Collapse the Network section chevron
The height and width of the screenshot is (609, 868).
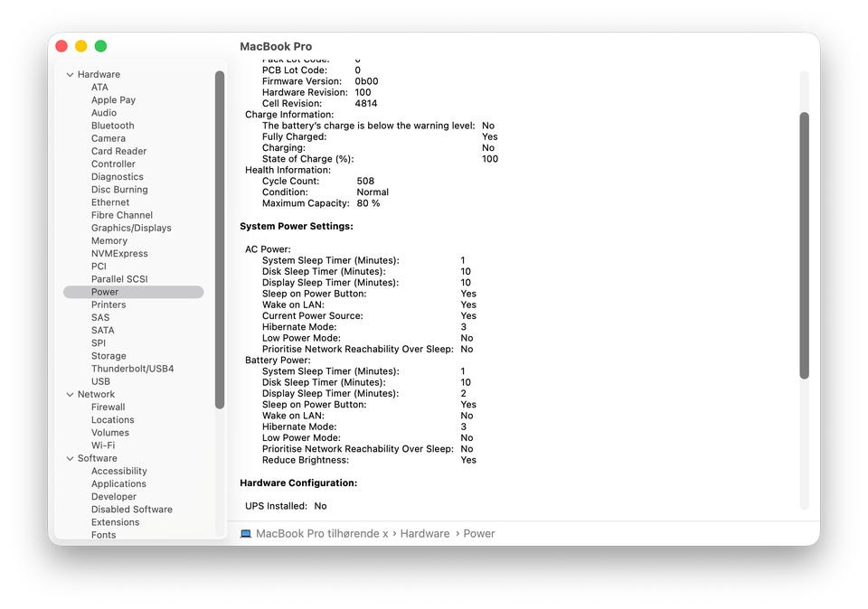pos(70,394)
